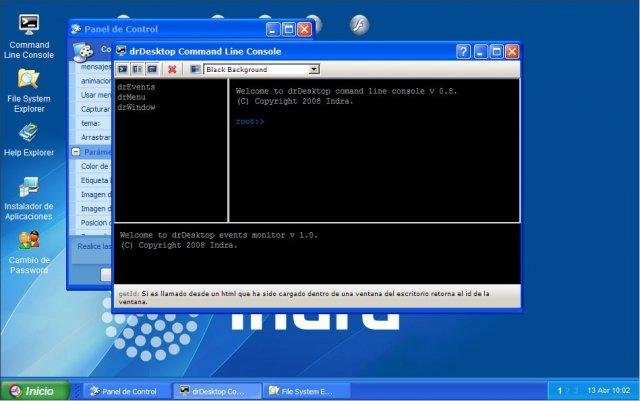Image resolution: width=640 pixels, height=401 pixels.
Task: Collapse the Parámetros section in Panel de Control
Action: pos(76,152)
